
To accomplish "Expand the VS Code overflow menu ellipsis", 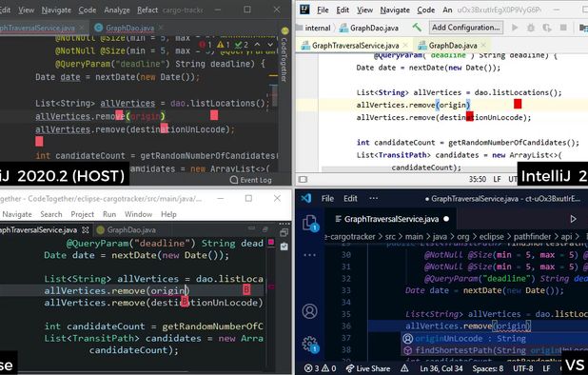I will click(x=374, y=198).
